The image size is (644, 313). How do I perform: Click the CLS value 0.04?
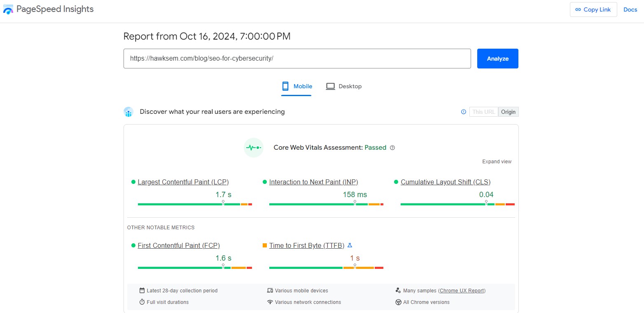tap(486, 195)
